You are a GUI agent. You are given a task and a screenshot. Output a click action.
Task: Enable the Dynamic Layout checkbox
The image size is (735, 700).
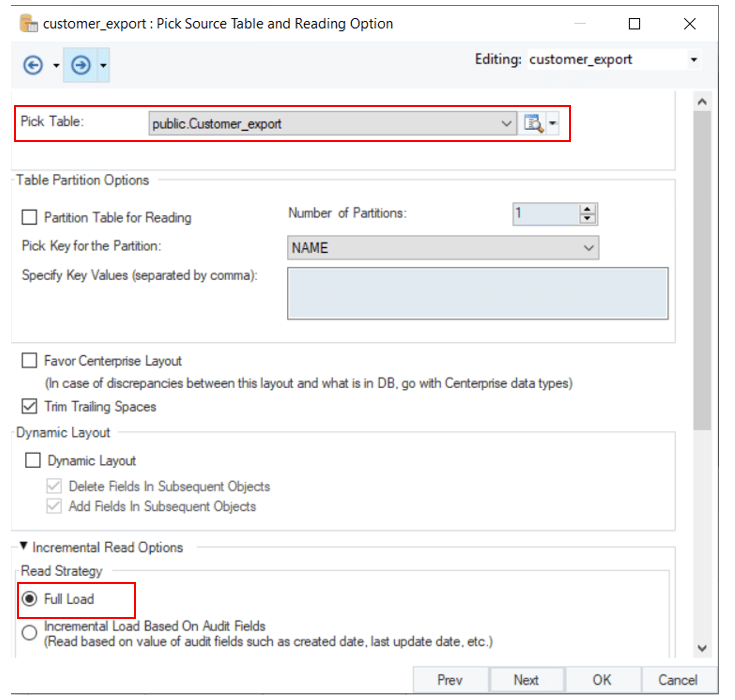(33, 460)
